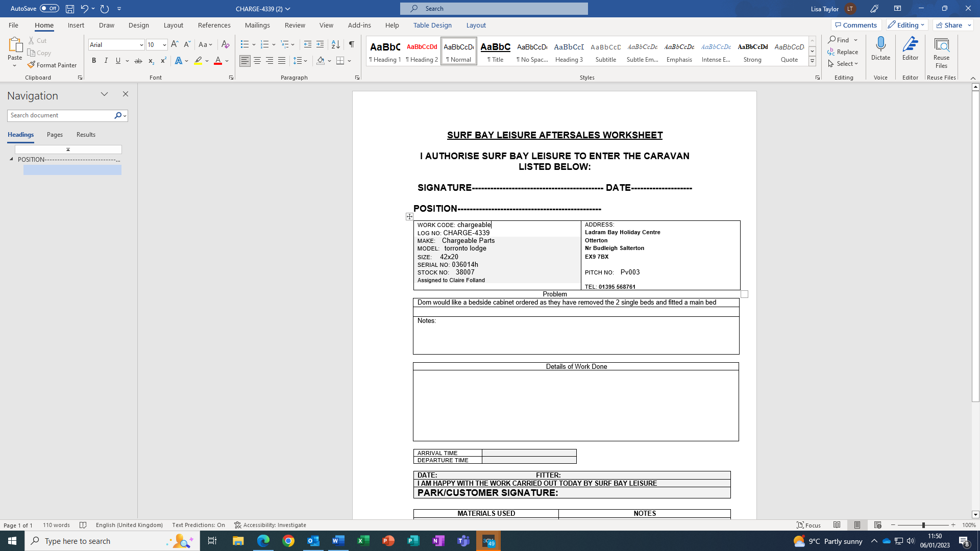Click the Replace button
The height and width of the screenshot is (551, 980).
[843, 52]
